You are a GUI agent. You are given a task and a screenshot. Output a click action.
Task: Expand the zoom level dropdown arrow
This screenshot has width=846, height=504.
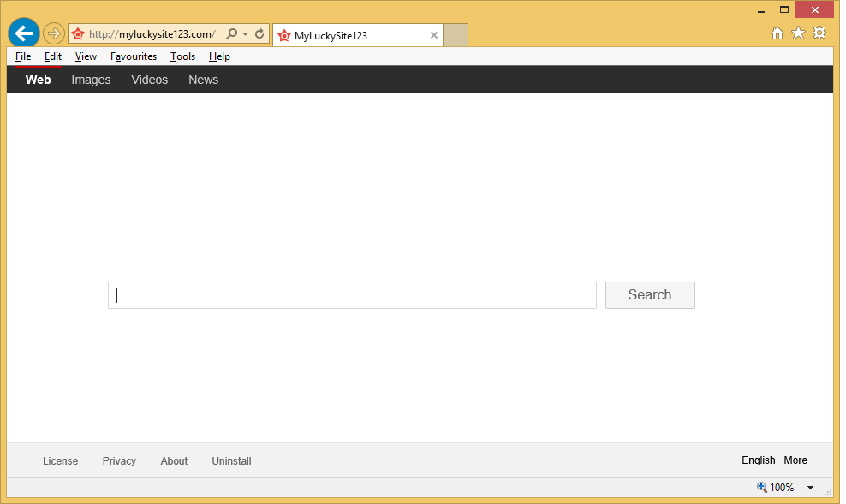coord(810,488)
